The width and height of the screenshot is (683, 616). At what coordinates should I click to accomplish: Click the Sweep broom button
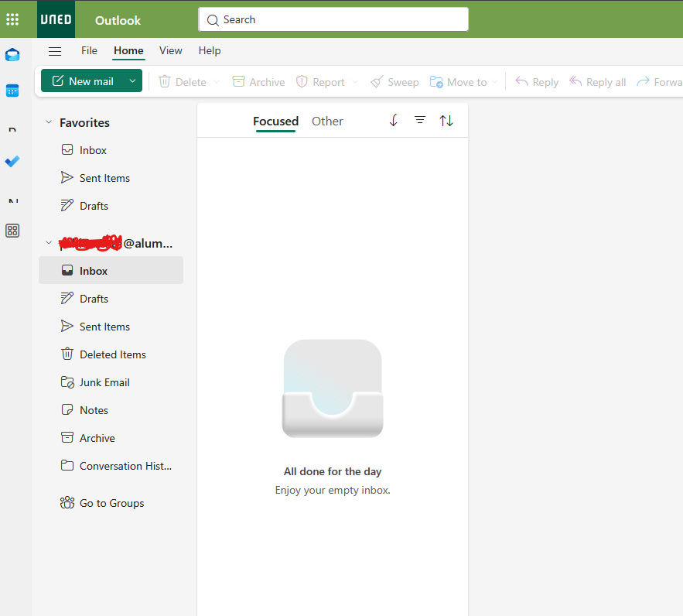[394, 82]
